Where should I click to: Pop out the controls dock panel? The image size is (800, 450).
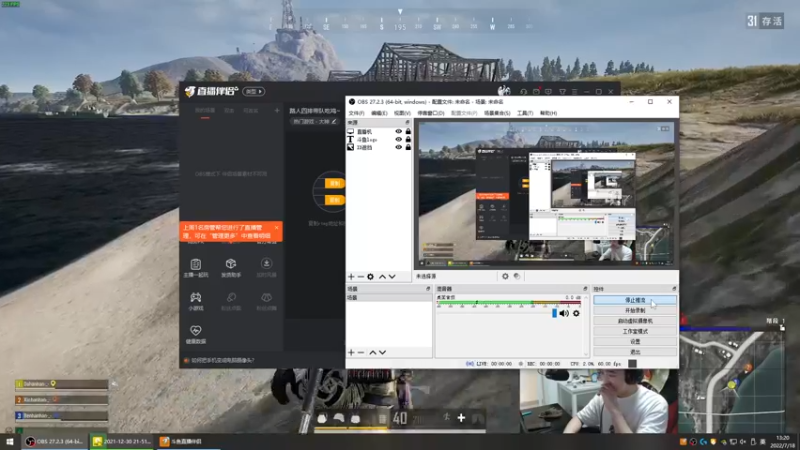click(x=674, y=289)
